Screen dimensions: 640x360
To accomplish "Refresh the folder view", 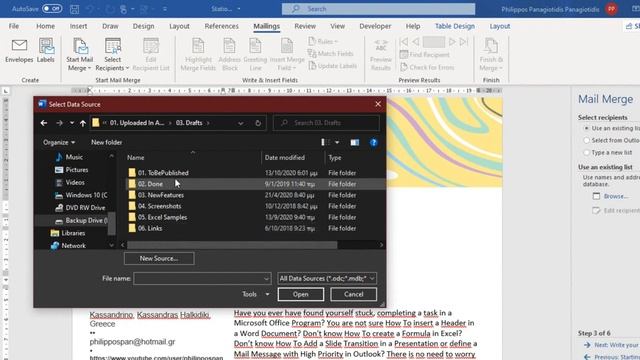I will [258, 123].
